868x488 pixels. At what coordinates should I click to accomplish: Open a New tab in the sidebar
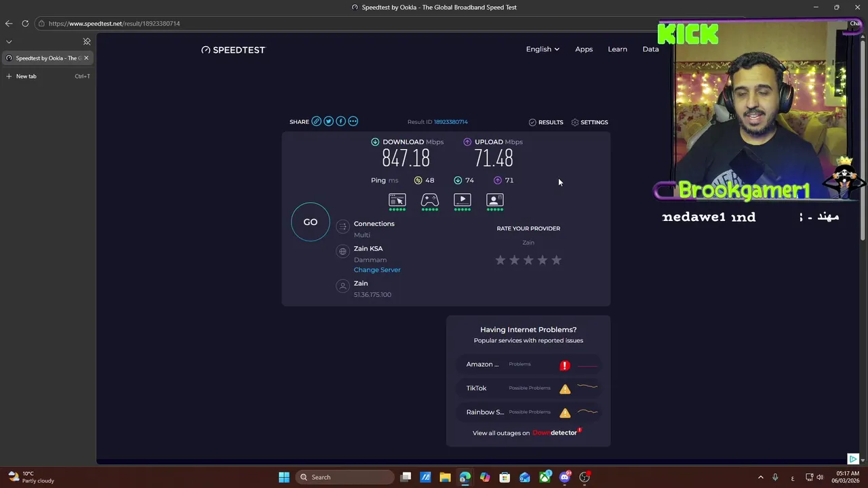coord(47,76)
